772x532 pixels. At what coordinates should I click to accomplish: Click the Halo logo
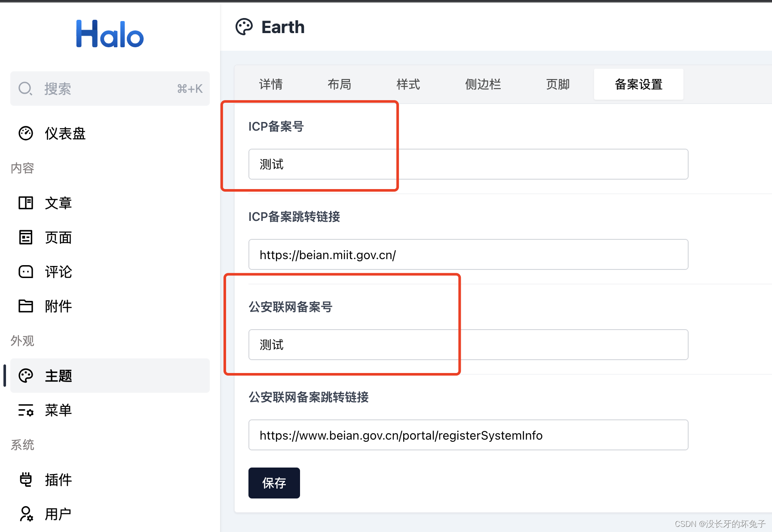click(x=110, y=34)
